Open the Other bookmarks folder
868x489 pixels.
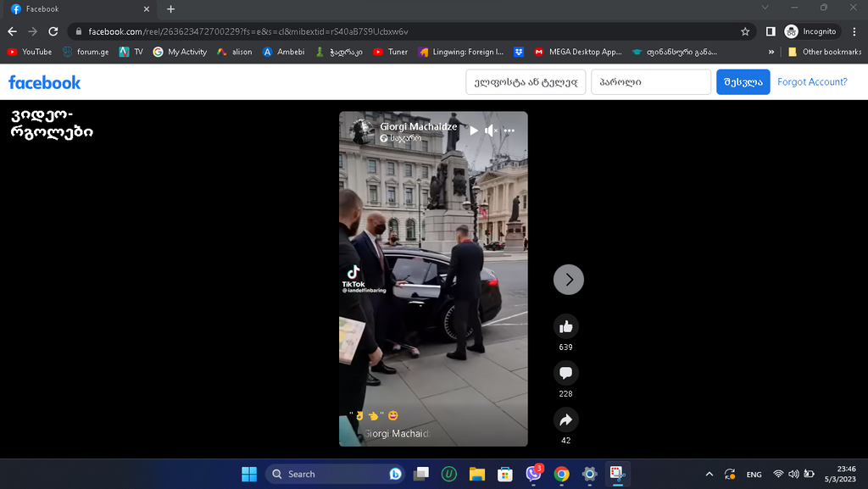825,52
